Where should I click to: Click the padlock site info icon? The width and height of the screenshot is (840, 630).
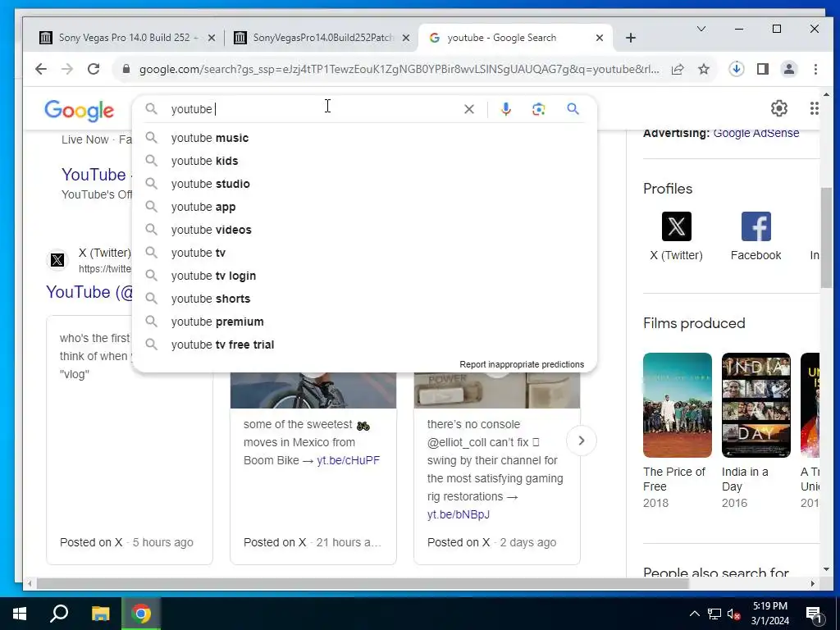tap(126, 69)
